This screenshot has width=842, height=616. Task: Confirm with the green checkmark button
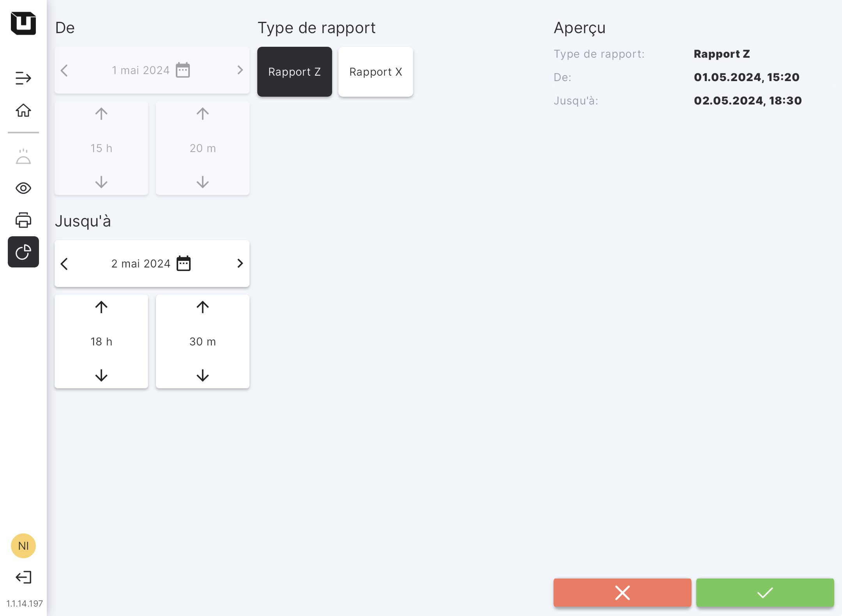[765, 593]
